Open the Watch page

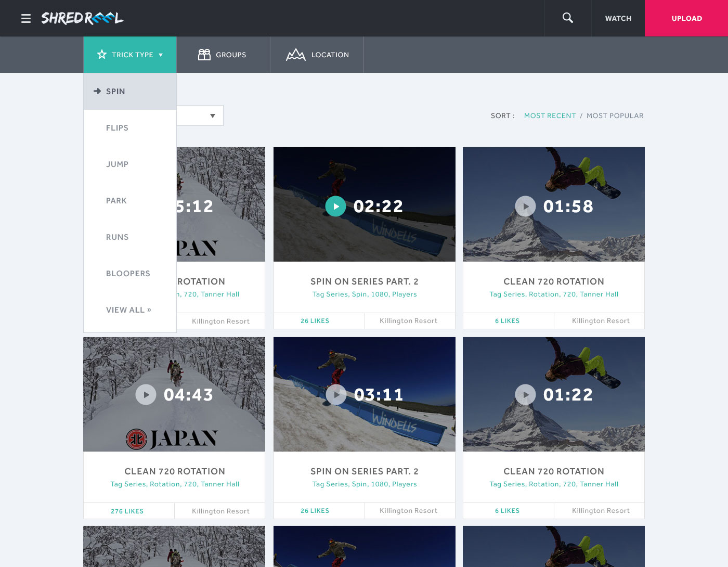tap(618, 18)
